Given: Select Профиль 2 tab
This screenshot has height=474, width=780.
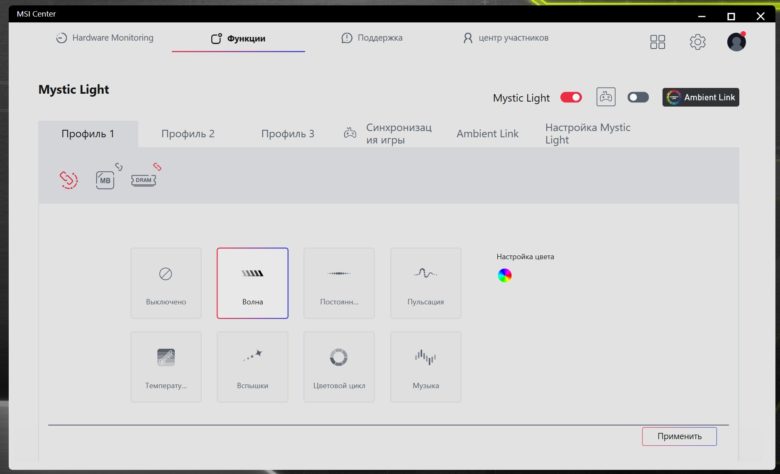Looking at the screenshot, I should coord(188,134).
